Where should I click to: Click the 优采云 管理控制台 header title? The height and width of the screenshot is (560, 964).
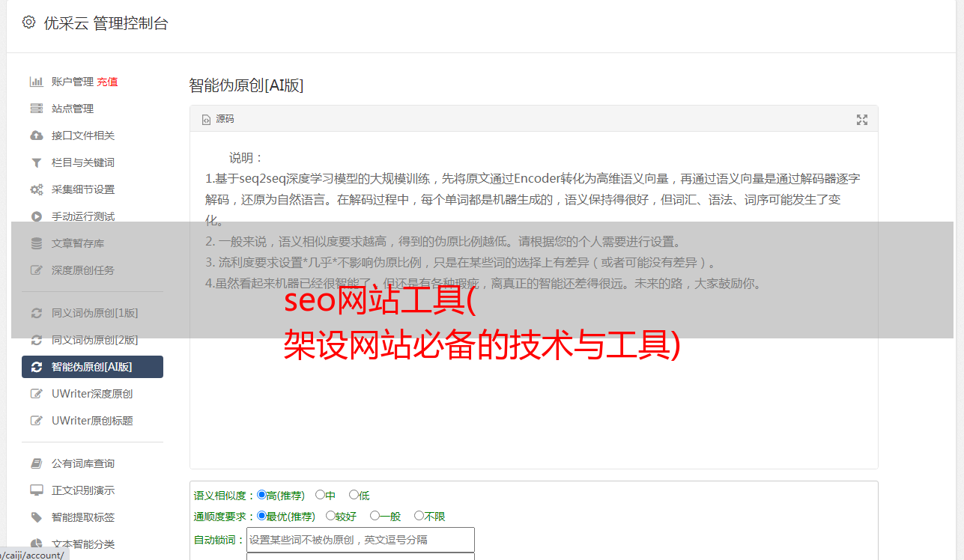point(106,23)
